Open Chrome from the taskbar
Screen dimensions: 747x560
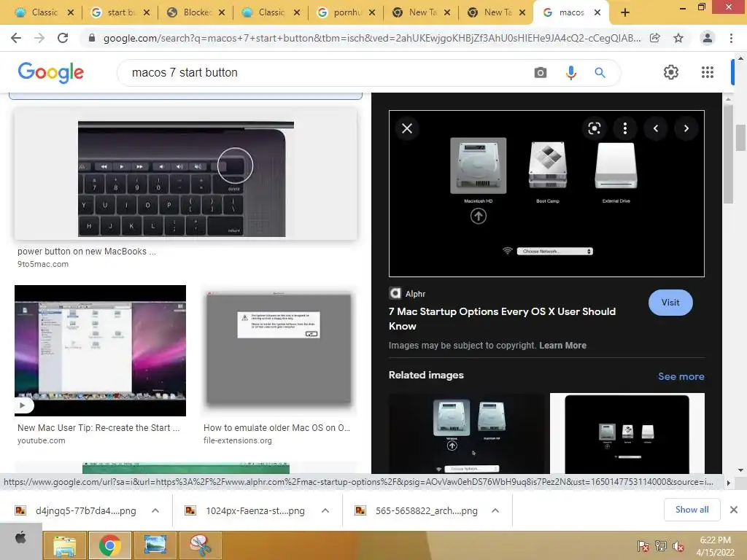109,545
